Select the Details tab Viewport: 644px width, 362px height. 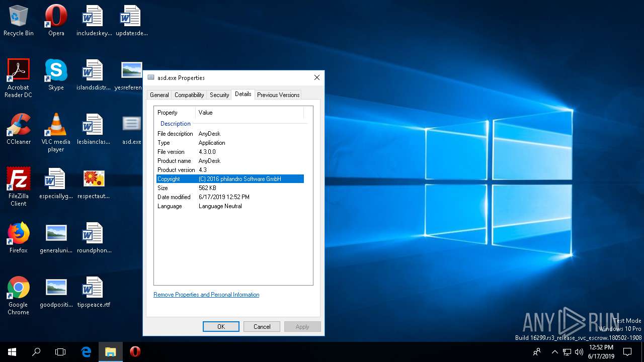(243, 94)
